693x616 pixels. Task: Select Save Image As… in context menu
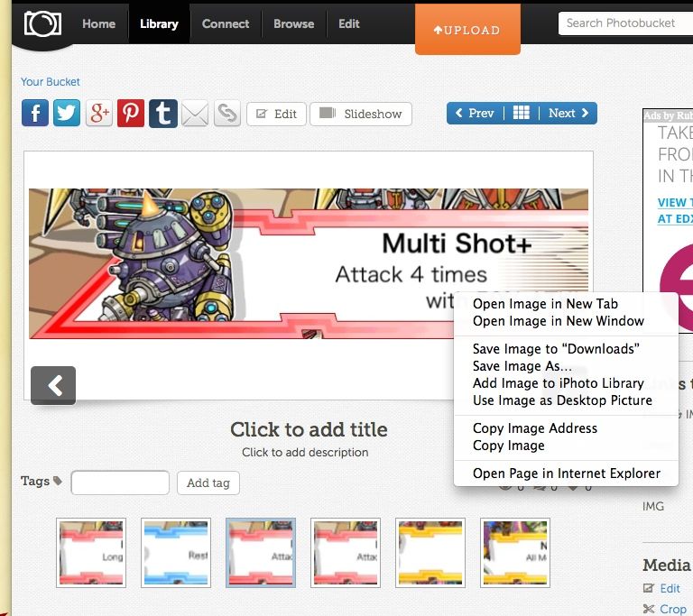522,366
